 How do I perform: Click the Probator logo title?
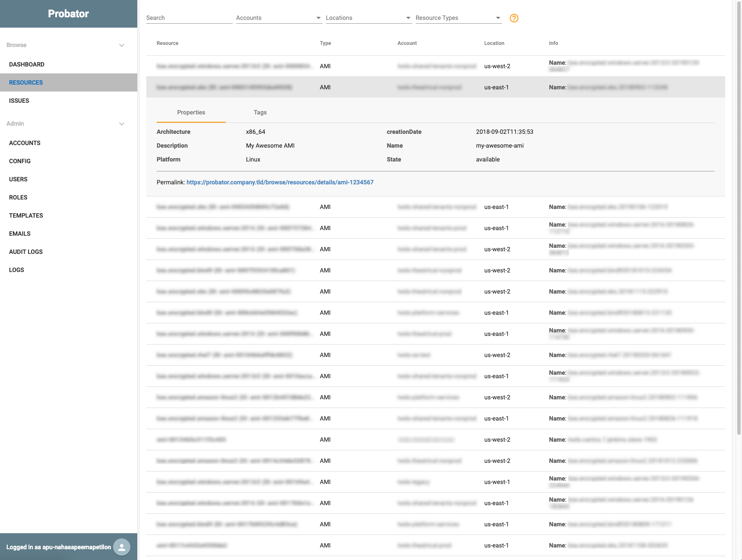tap(68, 14)
